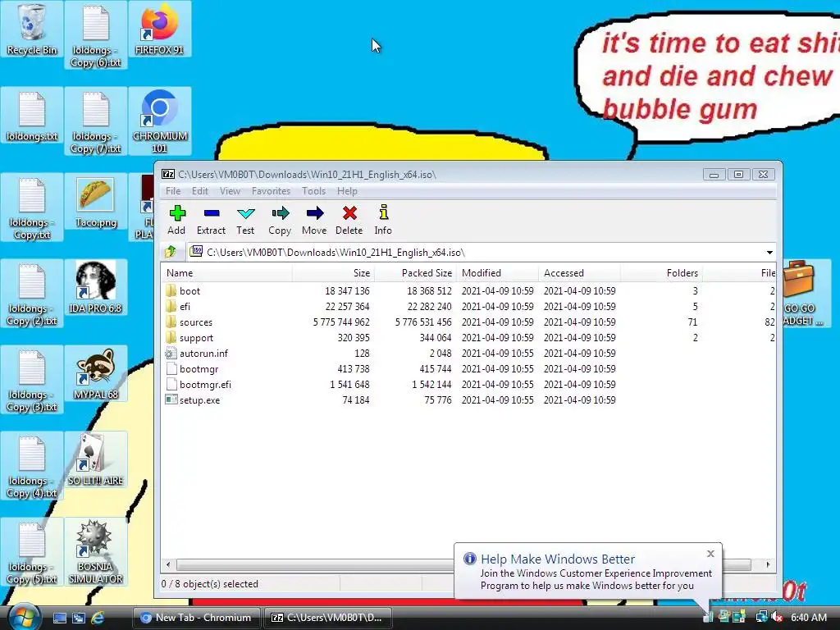The image size is (840, 630).
Task: Sort by Packed Size column header
Action: [x=415, y=272]
